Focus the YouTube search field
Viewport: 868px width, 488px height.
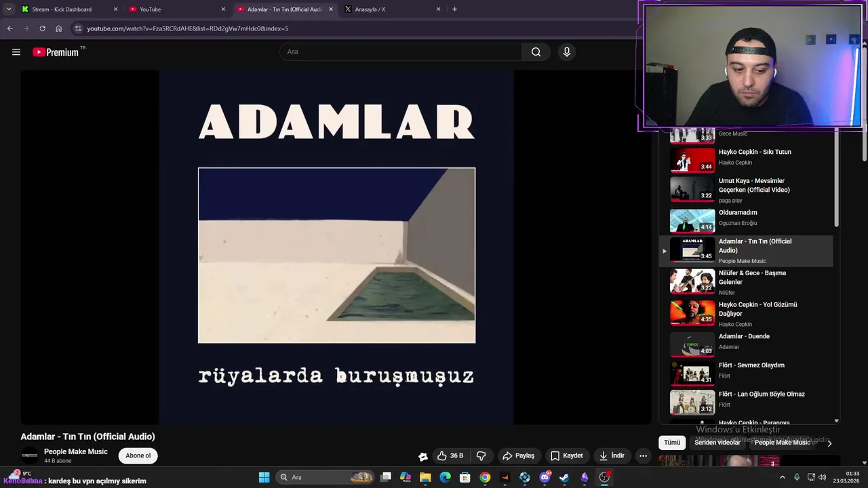[x=401, y=52]
